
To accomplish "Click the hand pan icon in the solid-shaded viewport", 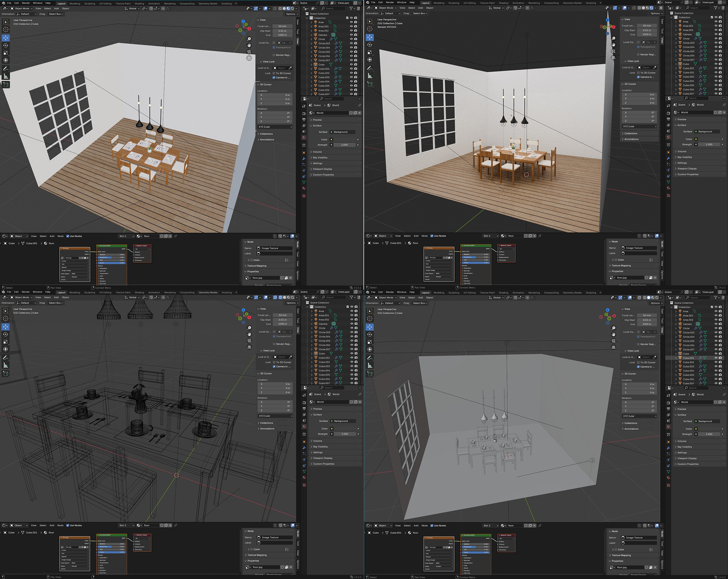I will coord(613,334).
